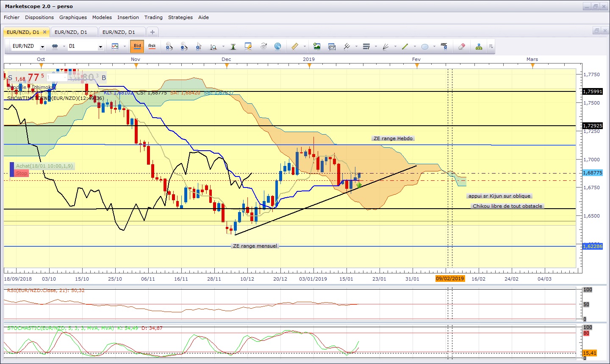Expand the fan lines options arrow
The image size is (610, 364).
tap(395, 47)
